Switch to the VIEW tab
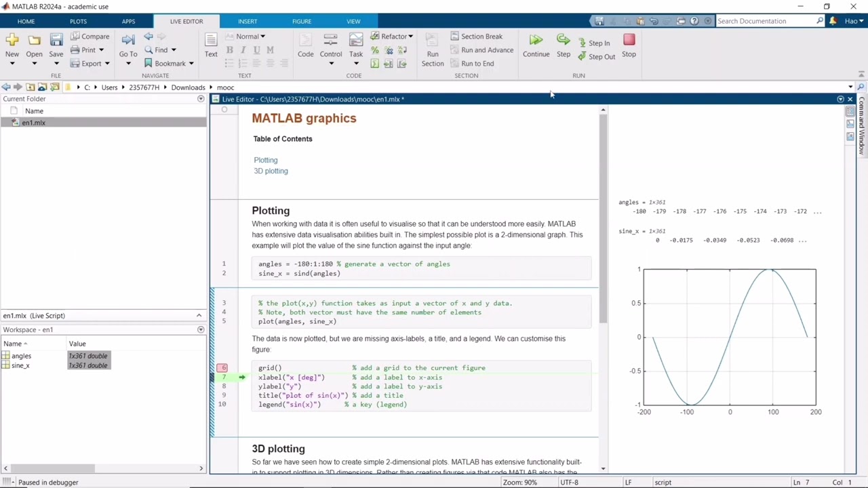Screen dimensions: 868x488 353,21
